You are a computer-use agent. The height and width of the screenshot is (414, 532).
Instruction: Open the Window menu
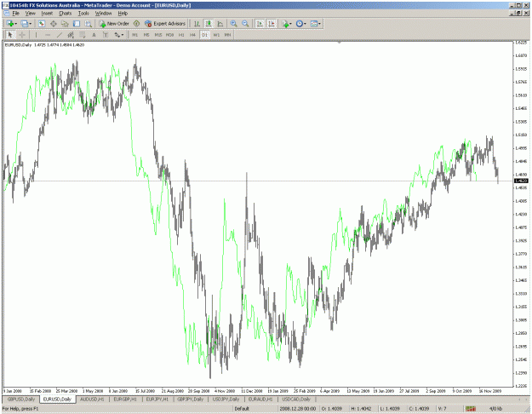(x=103, y=14)
